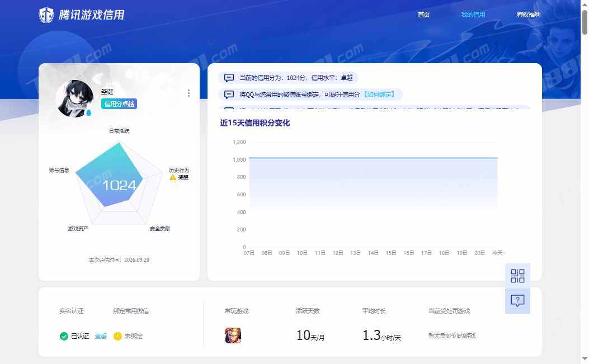Click the user avatar picture
Viewport: 589px width, 364px height.
[74, 98]
